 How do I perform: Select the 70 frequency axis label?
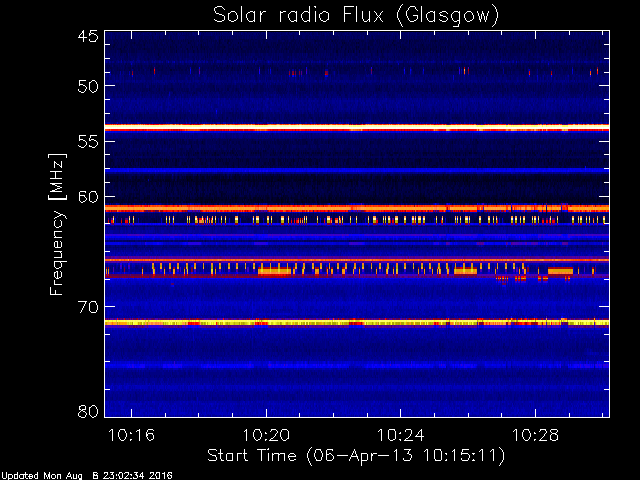[x=88, y=307]
